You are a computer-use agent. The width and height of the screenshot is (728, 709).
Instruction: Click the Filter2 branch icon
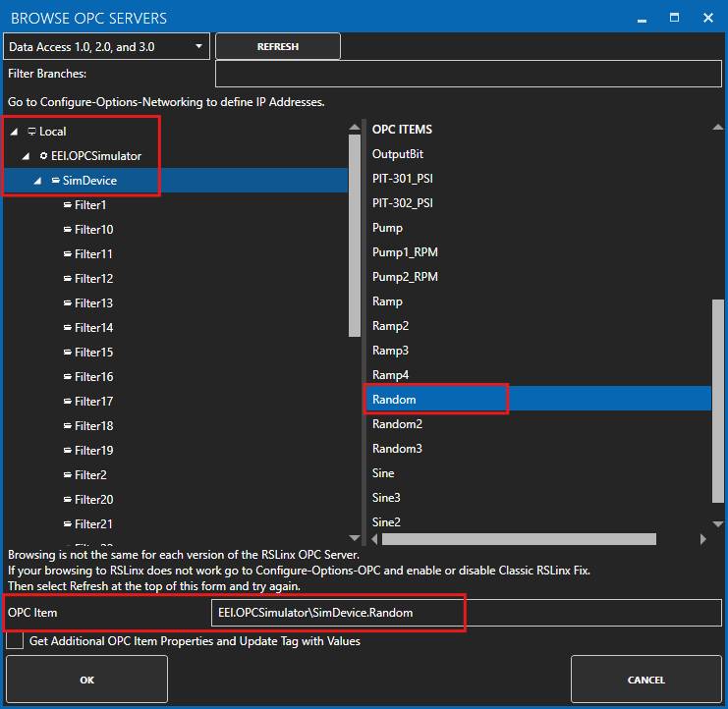click(x=68, y=475)
